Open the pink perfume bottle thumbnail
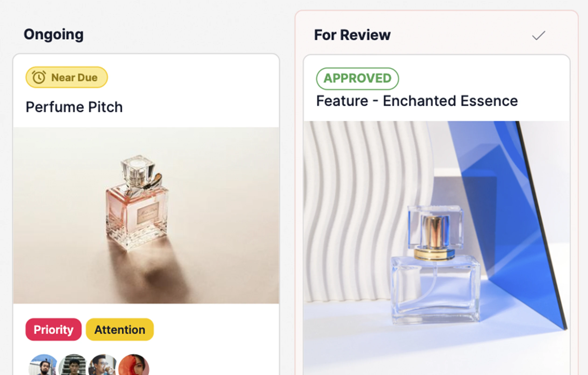Screen dimensions: 588x375 146,215
